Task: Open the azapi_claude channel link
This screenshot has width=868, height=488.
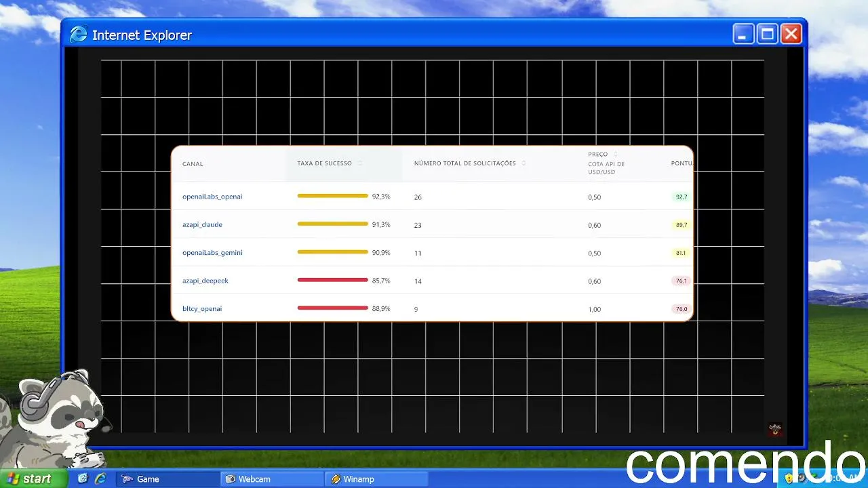Action: [202, 224]
